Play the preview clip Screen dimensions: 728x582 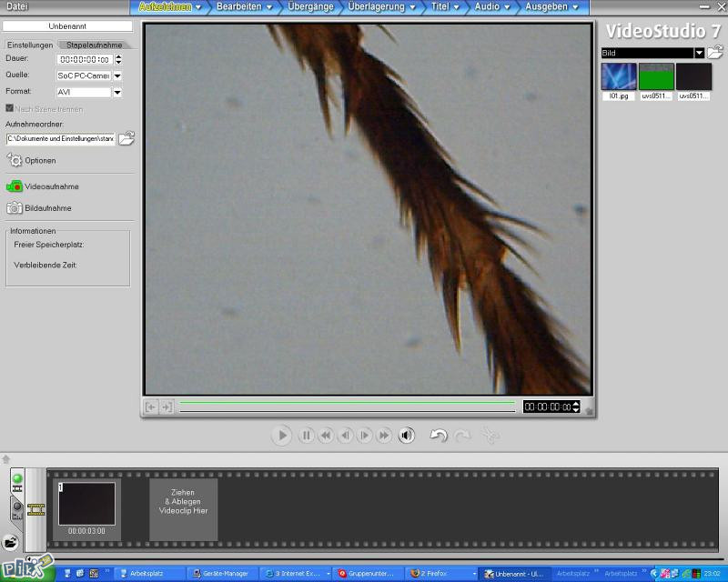point(282,436)
